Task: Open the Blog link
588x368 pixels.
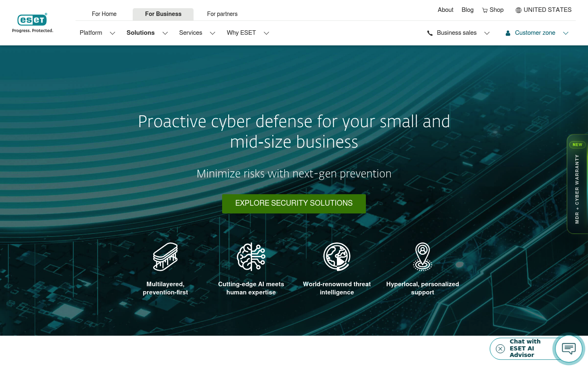Action: tap(468, 10)
